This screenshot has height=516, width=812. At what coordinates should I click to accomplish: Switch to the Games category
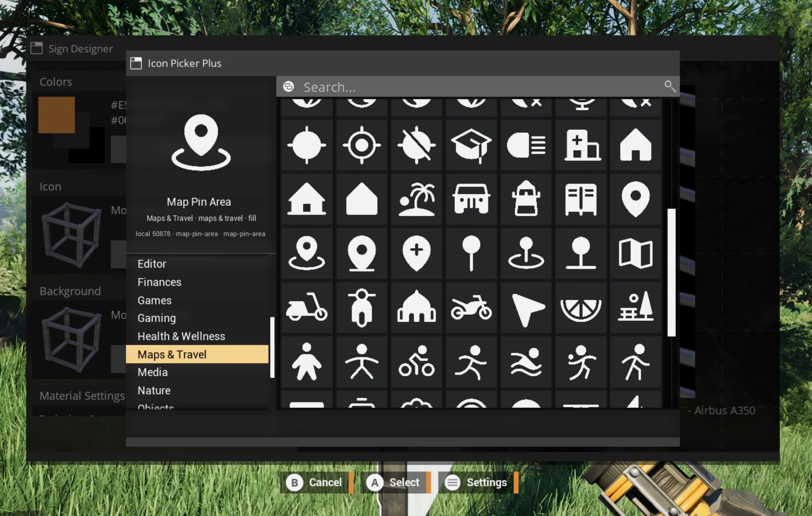click(x=154, y=300)
